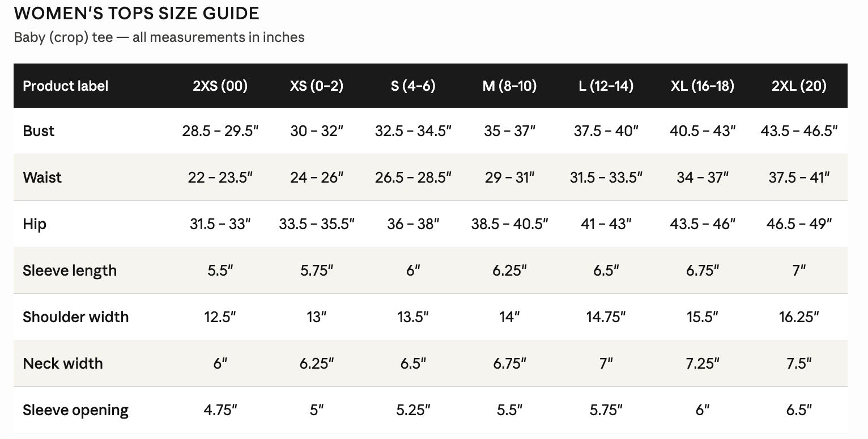
Task: Click the Bust row label
Action: pyautogui.click(x=39, y=131)
